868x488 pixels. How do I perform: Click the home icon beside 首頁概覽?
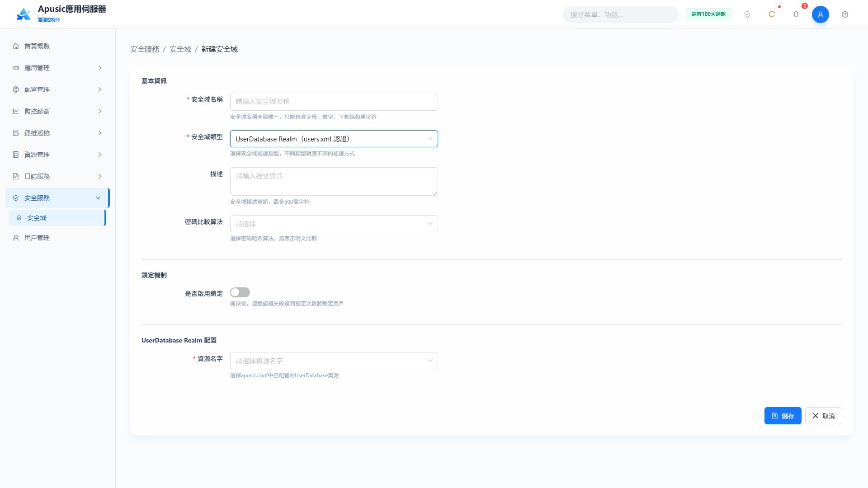(x=16, y=46)
